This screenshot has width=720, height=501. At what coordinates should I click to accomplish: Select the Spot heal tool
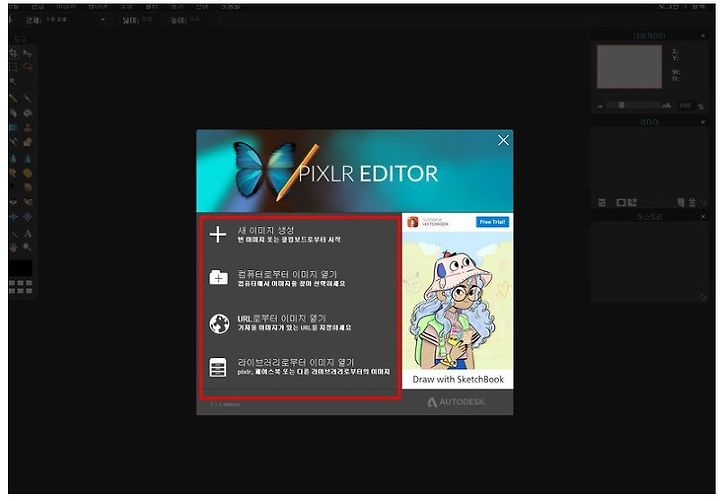pos(28,202)
